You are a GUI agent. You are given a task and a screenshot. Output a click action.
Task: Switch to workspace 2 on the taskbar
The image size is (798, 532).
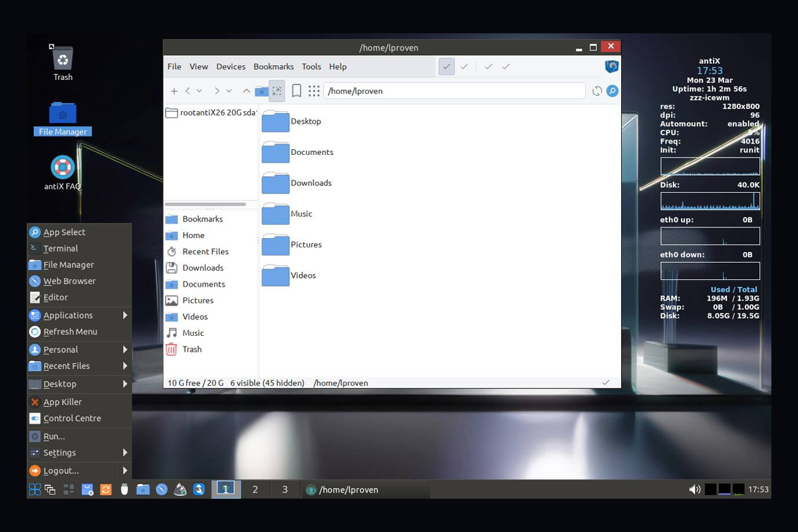point(255,489)
